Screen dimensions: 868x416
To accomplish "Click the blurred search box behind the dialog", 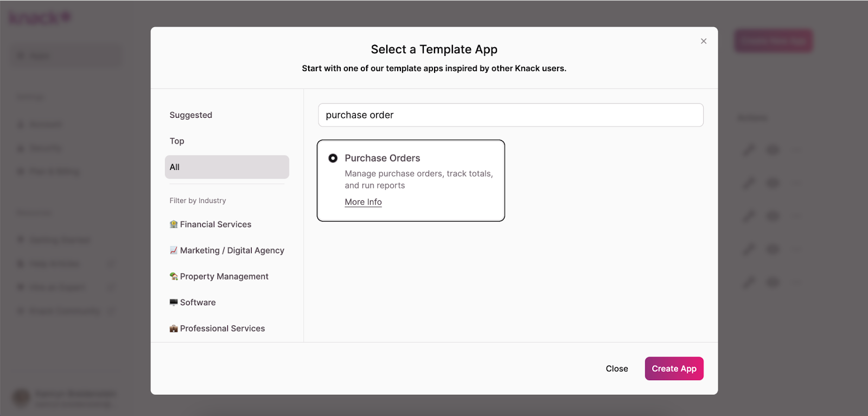I will [x=67, y=56].
